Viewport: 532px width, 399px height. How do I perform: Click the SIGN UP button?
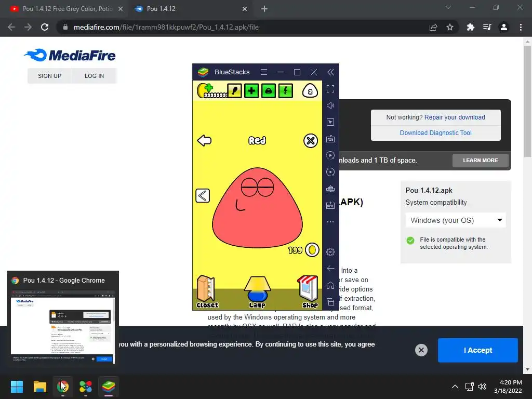click(49, 76)
